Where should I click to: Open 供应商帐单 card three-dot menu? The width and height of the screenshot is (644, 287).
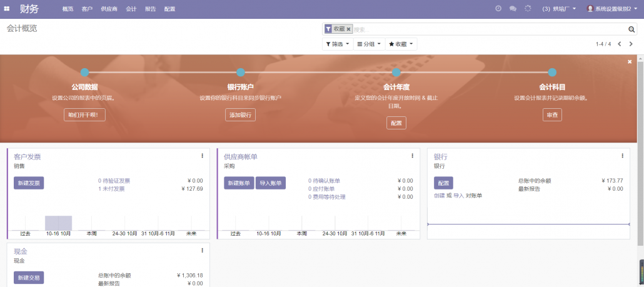point(412,156)
